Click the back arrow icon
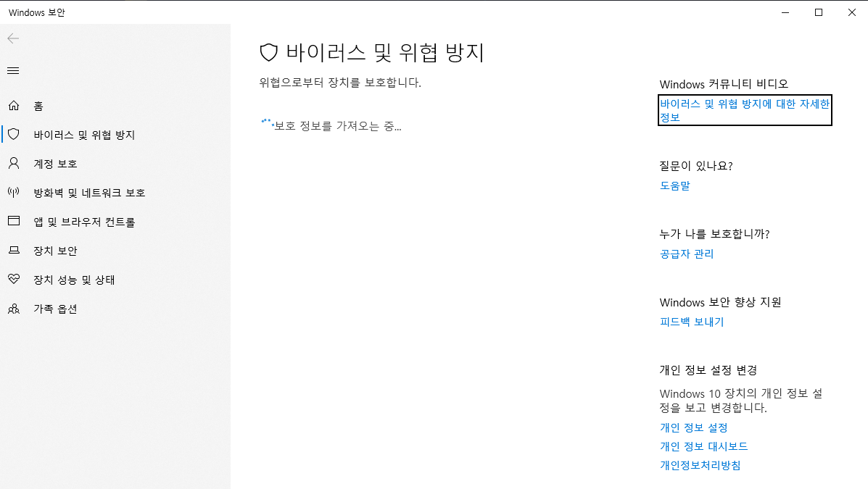 point(13,38)
